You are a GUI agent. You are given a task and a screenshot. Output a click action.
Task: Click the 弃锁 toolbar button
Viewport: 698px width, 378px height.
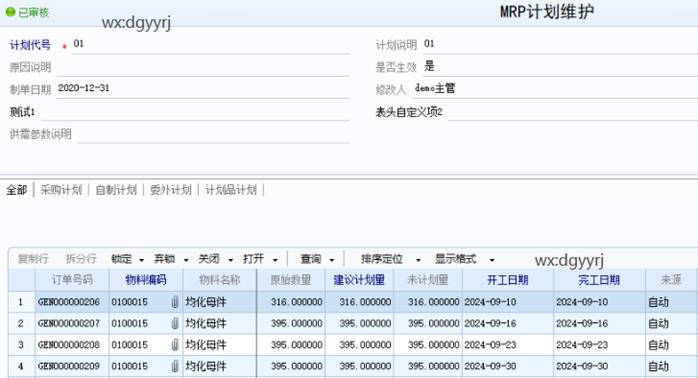(164, 259)
